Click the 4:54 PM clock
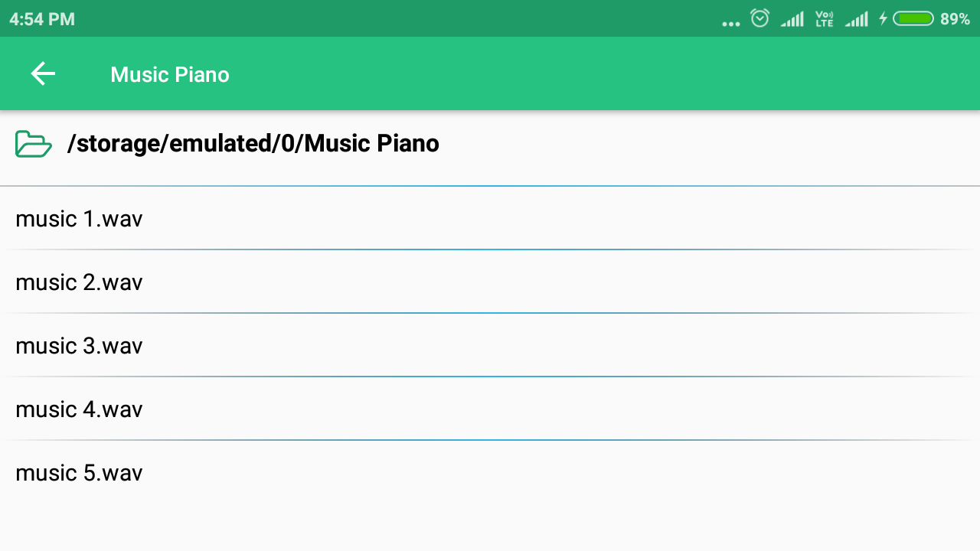The height and width of the screenshot is (551, 980). pos(42,19)
